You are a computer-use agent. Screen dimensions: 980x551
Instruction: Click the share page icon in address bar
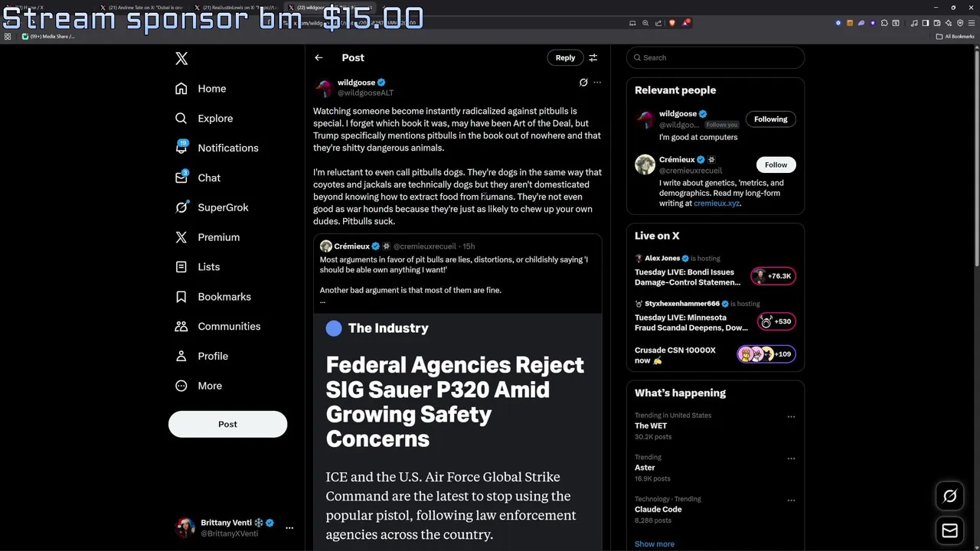pyautogui.click(x=658, y=23)
